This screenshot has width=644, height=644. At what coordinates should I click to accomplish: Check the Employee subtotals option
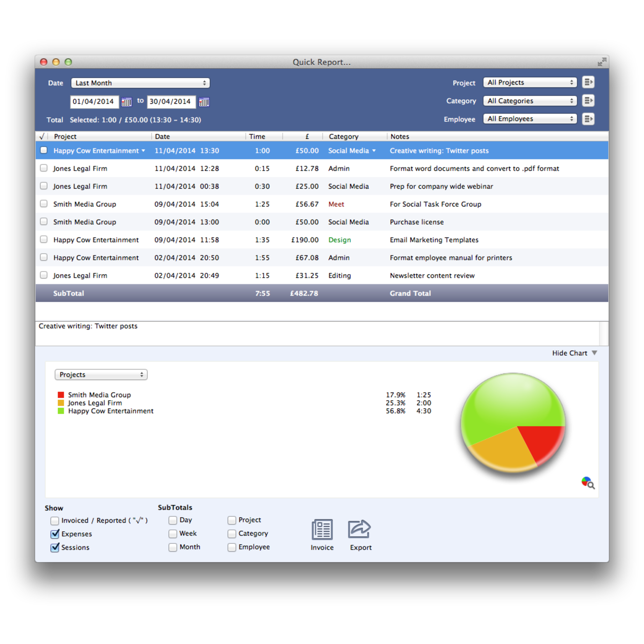coord(231,547)
